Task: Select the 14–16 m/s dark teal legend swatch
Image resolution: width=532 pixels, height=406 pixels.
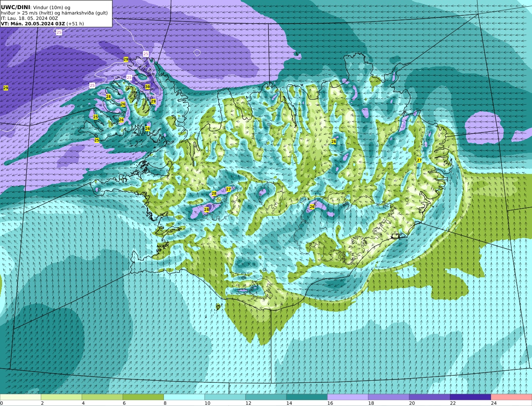Action: (x=307, y=397)
